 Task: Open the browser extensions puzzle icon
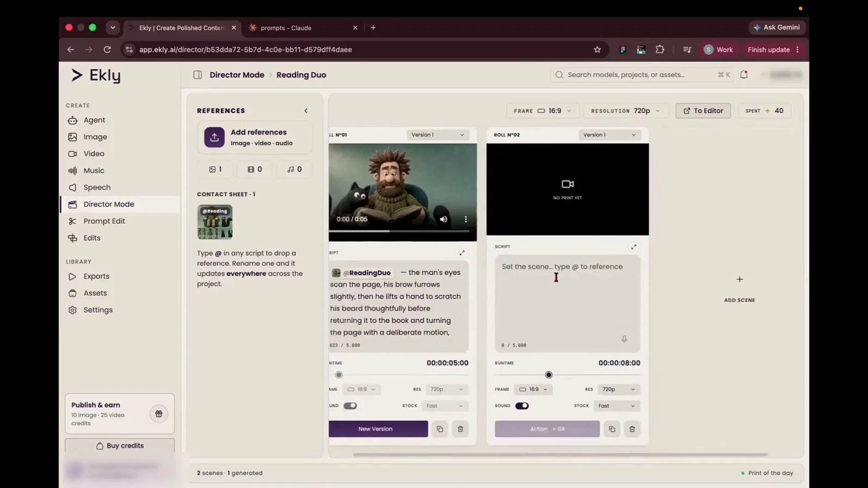pos(660,49)
